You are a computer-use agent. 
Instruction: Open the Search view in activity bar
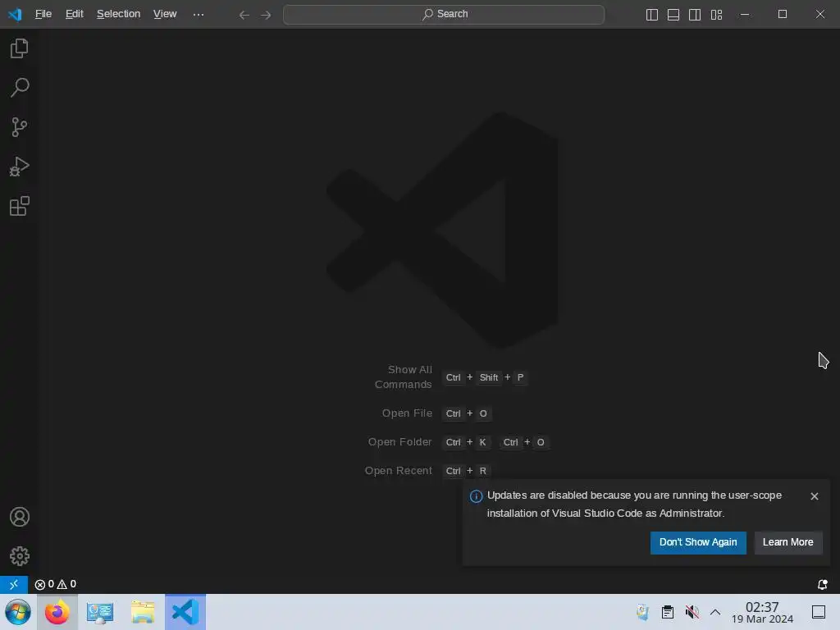tap(20, 87)
